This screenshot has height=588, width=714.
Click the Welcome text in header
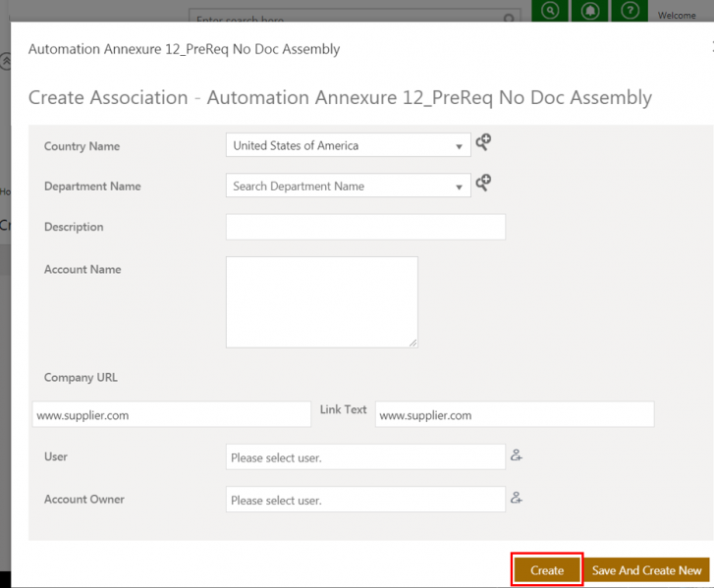click(677, 15)
